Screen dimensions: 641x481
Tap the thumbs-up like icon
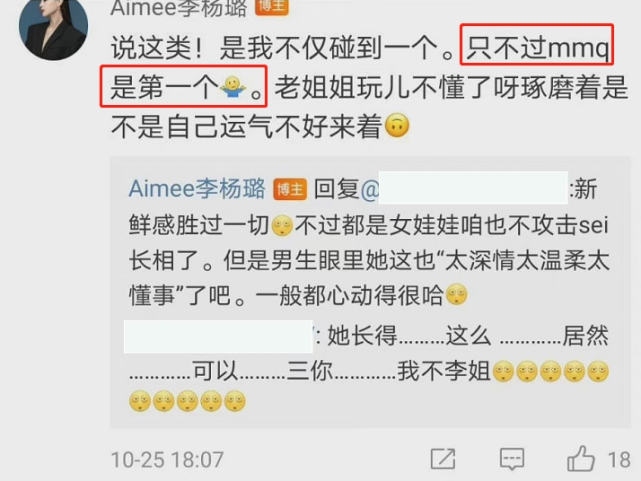point(580,459)
